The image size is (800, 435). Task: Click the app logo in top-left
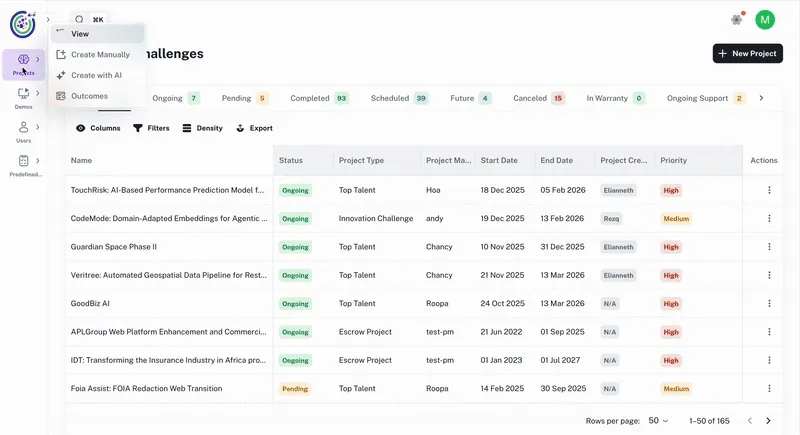(x=23, y=22)
